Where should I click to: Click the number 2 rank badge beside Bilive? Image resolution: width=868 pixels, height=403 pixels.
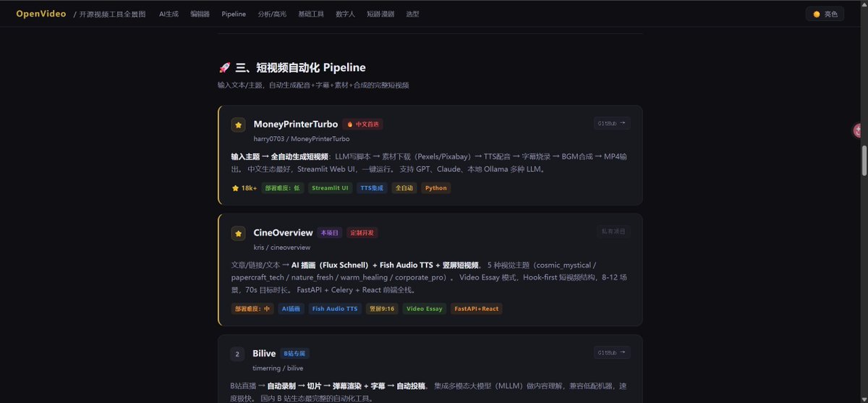point(237,354)
